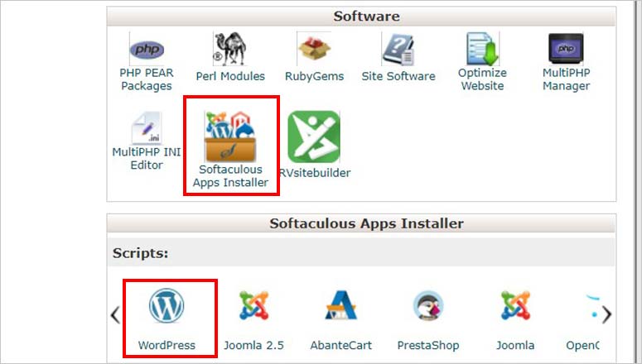Image resolution: width=642 pixels, height=364 pixels.
Task: Open the MultiPHP INI Editor icon
Action: 147,127
